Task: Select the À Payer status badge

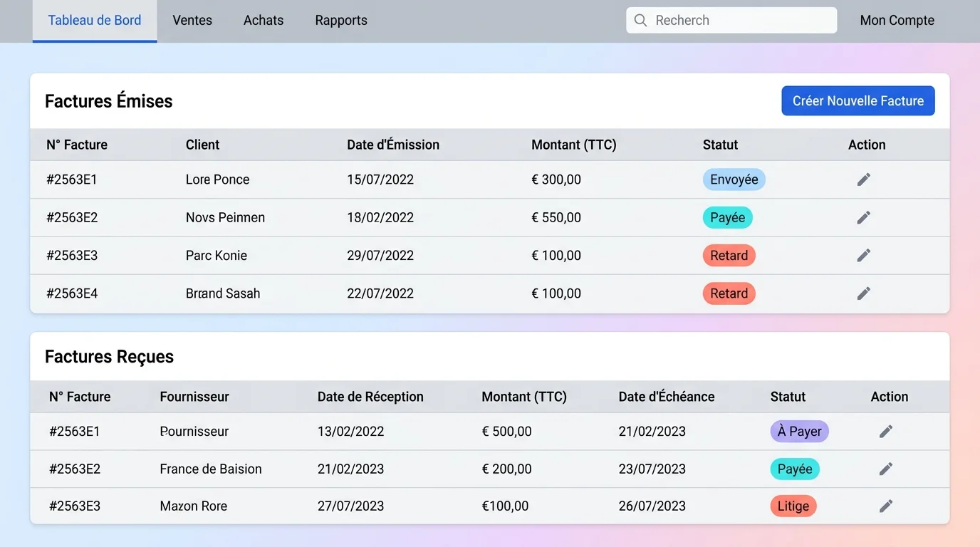Action: point(799,431)
